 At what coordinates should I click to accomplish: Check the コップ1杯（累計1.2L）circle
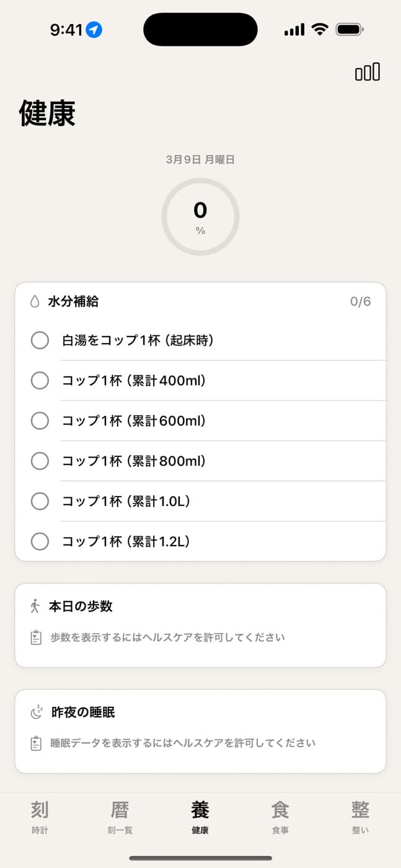click(x=40, y=541)
